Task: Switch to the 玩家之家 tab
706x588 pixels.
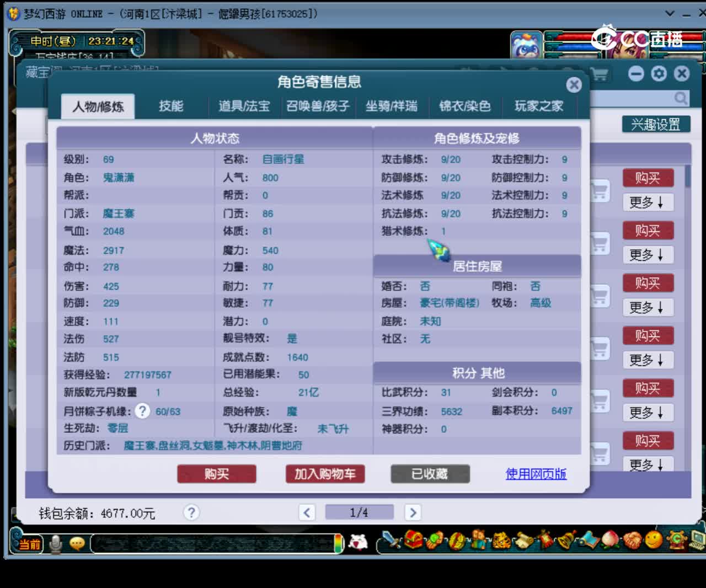Action: [x=539, y=106]
